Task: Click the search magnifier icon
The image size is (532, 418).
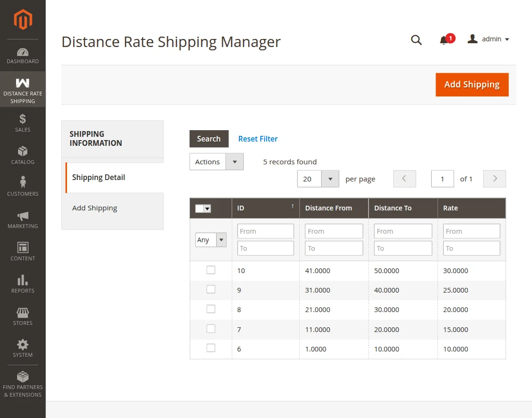Action: point(416,40)
